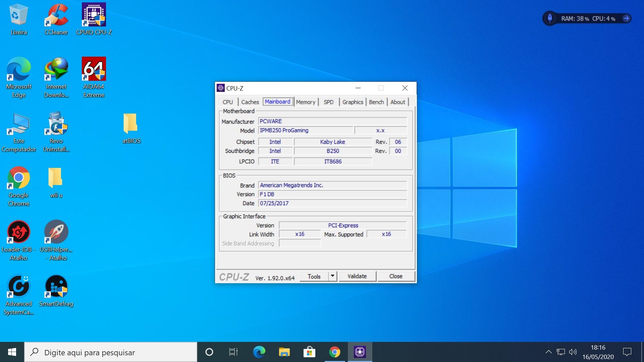Open the Windows Start menu
This screenshot has height=362, width=644.
pyautogui.click(x=12, y=352)
